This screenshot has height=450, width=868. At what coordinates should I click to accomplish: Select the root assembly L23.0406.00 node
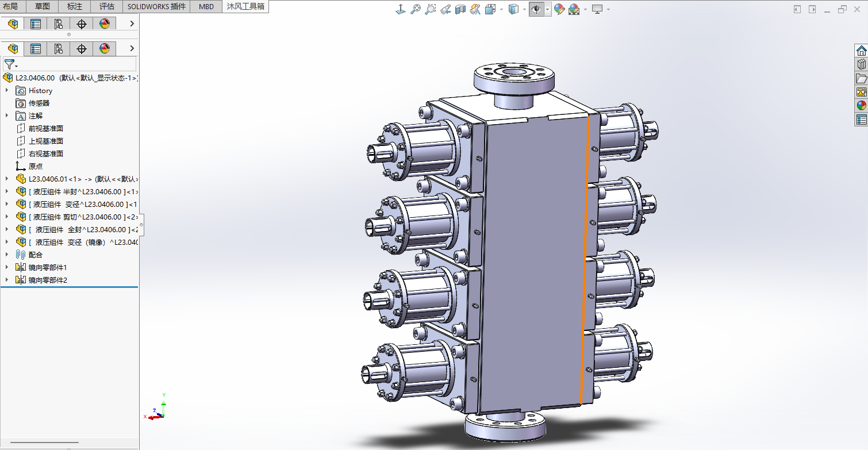click(70, 78)
